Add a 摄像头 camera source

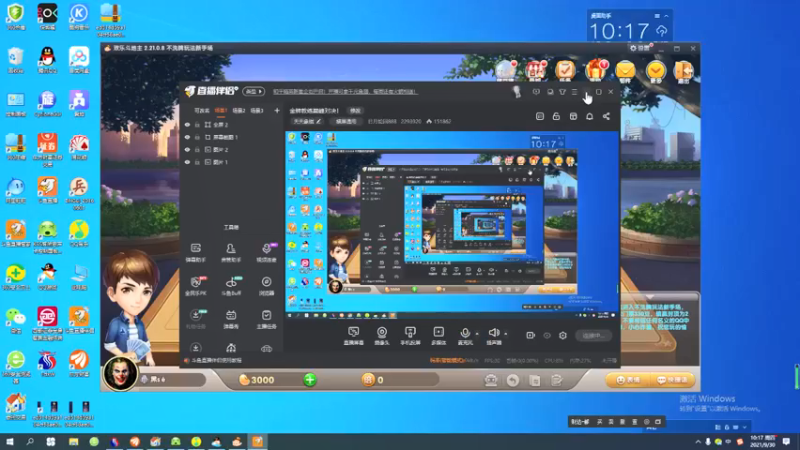(x=382, y=336)
